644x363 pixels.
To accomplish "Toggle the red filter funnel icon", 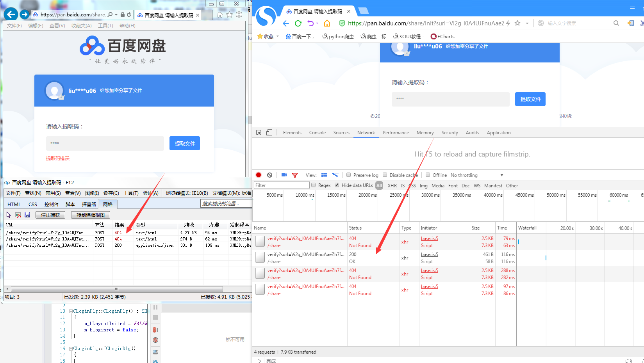I will 295,175.
